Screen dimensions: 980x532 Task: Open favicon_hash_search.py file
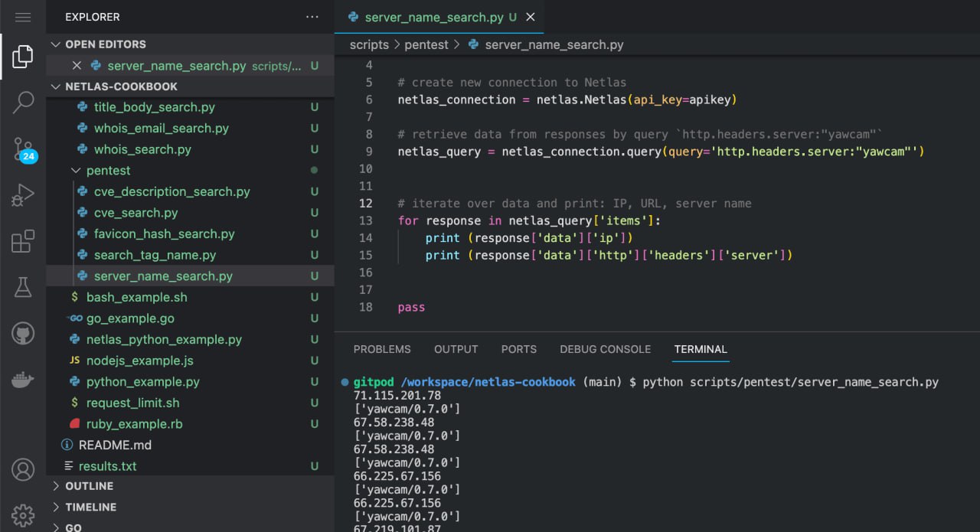190,233
